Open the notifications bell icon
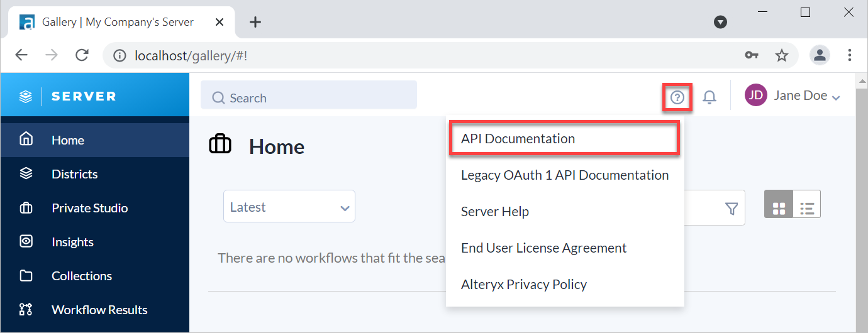This screenshot has height=333, width=868. (x=709, y=97)
